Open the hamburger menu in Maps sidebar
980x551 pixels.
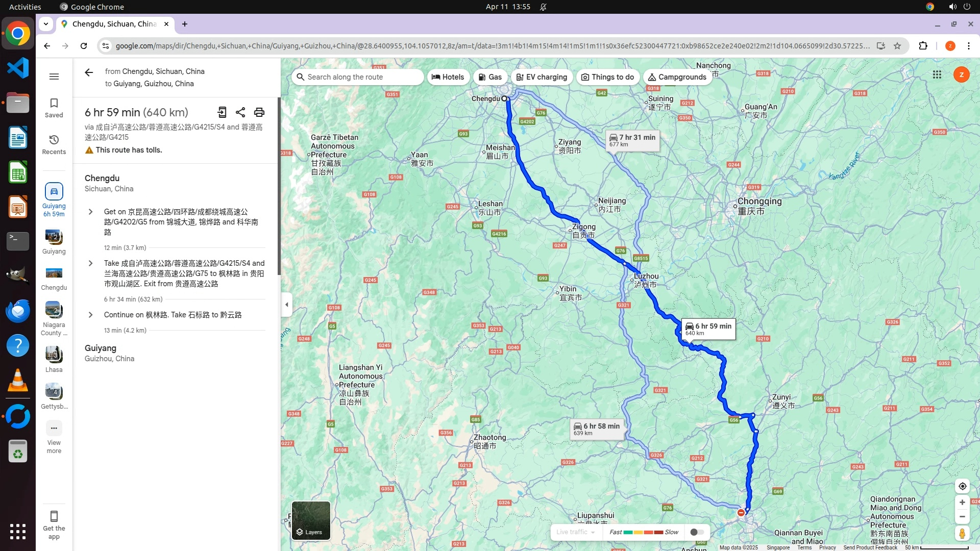[54, 77]
